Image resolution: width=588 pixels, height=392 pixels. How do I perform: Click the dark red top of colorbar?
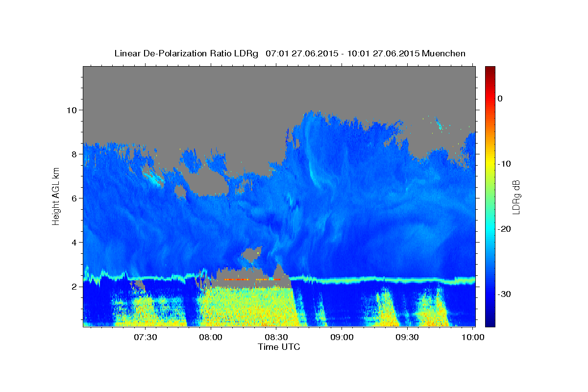[490, 70]
